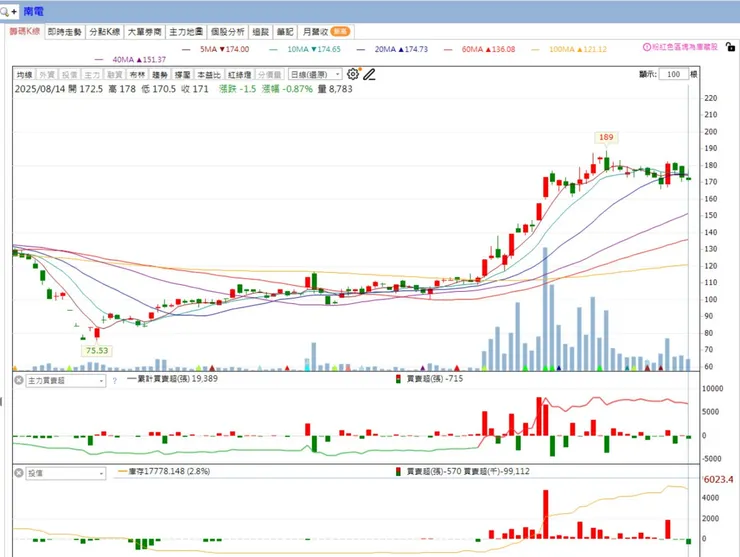Click the 5MA 174.00 legend
The width and height of the screenshot is (740, 557).
224,49
